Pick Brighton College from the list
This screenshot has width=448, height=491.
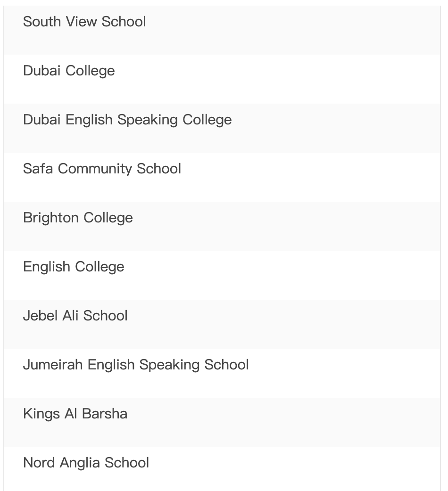click(78, 218)
